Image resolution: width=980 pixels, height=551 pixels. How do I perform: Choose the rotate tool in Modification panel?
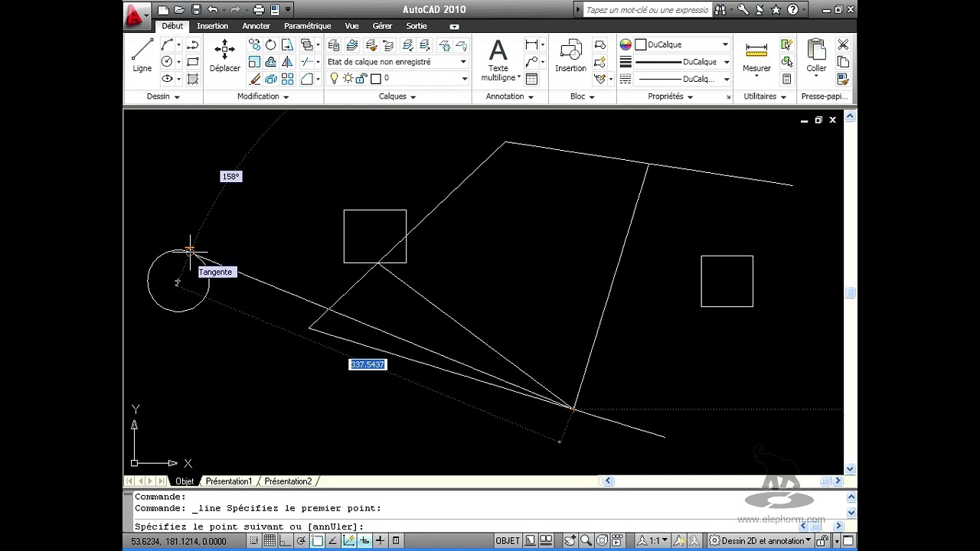coord(271,45)
